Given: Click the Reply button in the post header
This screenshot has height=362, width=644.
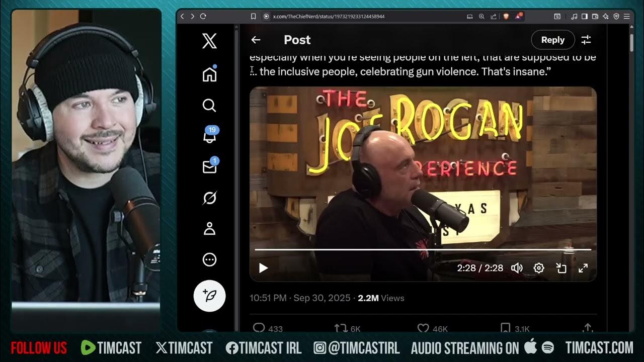Looking at the screenshot, I should [553, 40].
